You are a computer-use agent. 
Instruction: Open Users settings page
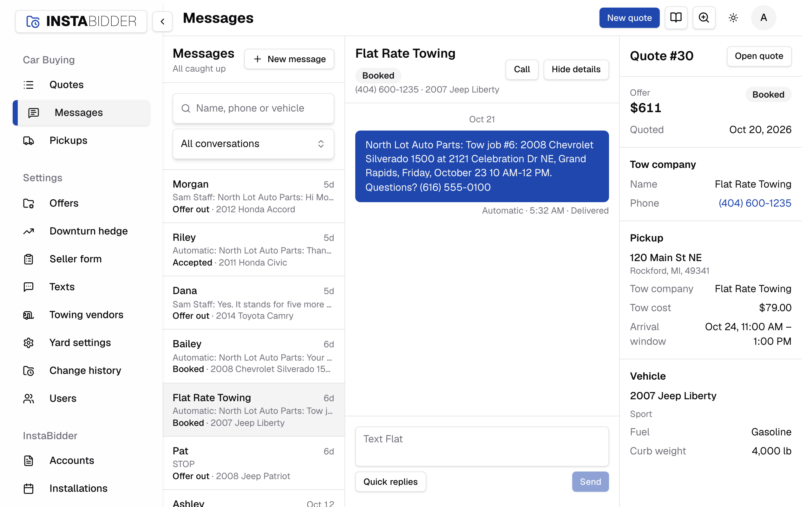(81, 398)
